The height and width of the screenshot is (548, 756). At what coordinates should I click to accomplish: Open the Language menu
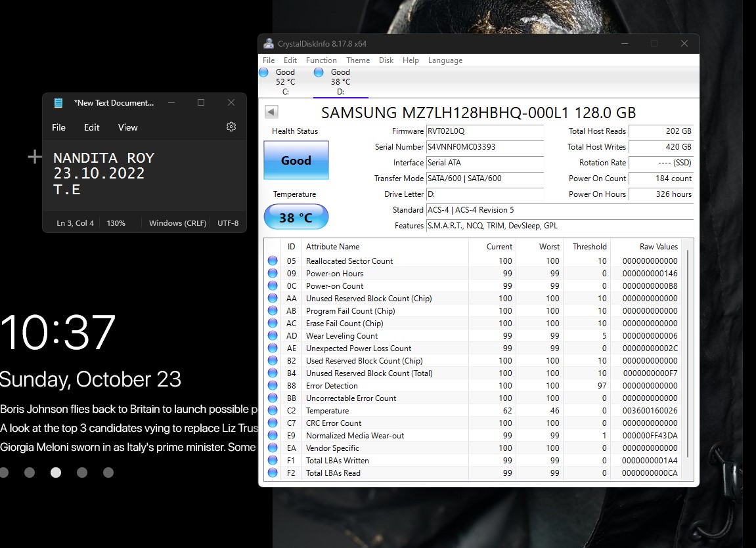coord(445,60)
